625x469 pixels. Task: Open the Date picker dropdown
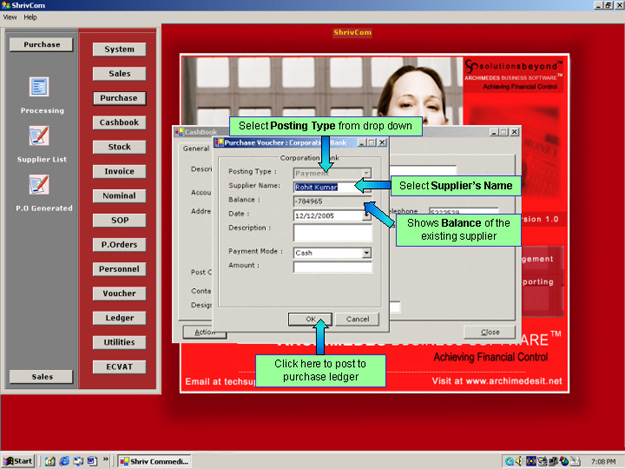pyautogui.click(x=367, y=215)
